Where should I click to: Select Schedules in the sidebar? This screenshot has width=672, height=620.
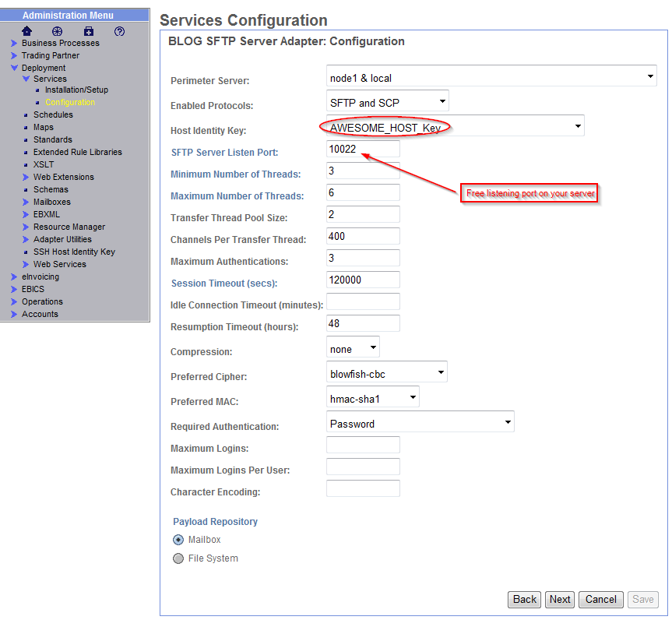tap(53, 114)
